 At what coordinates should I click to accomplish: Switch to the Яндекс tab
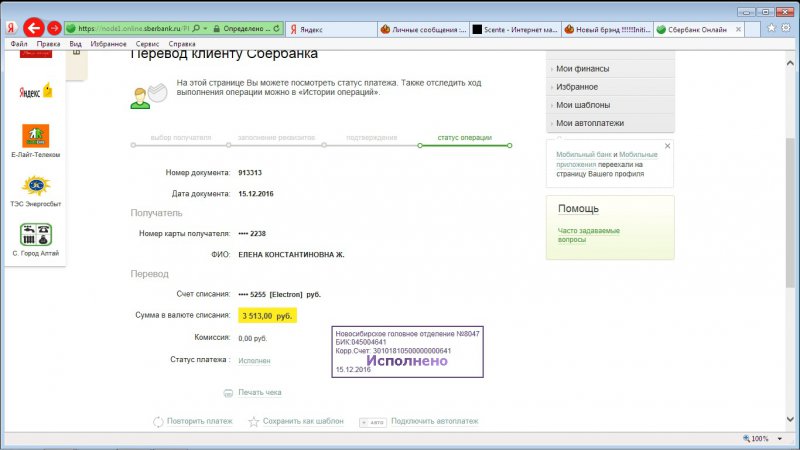coord(331,30)
